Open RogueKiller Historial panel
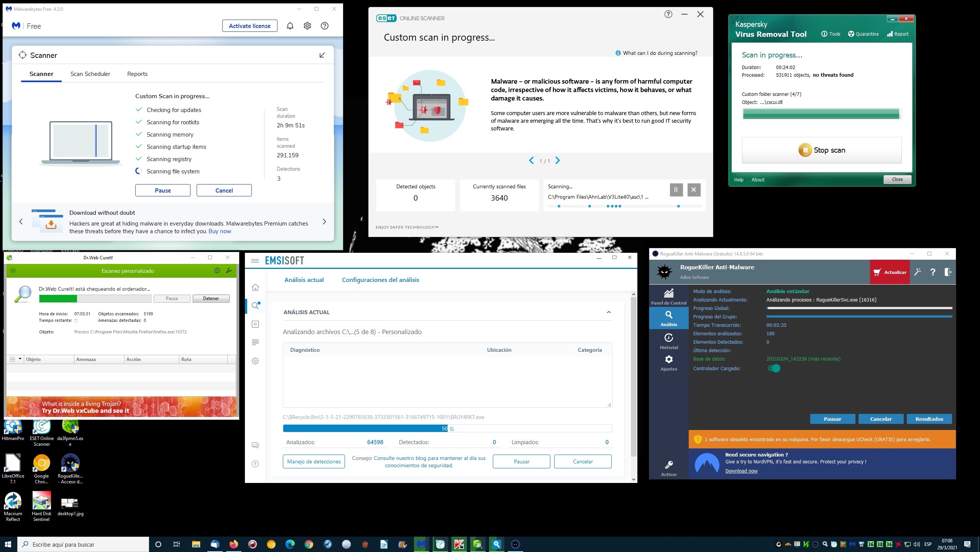The image size is (980, 552). [x=669, y=341]
